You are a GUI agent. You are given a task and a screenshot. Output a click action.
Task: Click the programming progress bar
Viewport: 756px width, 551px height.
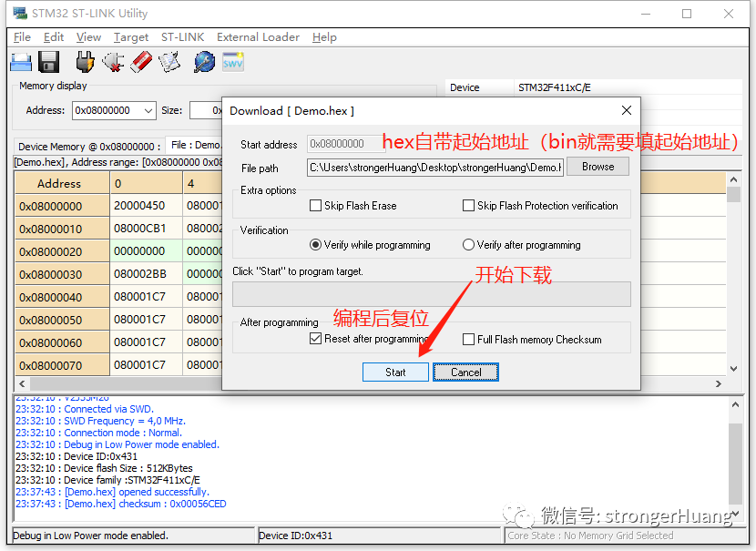pos(432,294)
